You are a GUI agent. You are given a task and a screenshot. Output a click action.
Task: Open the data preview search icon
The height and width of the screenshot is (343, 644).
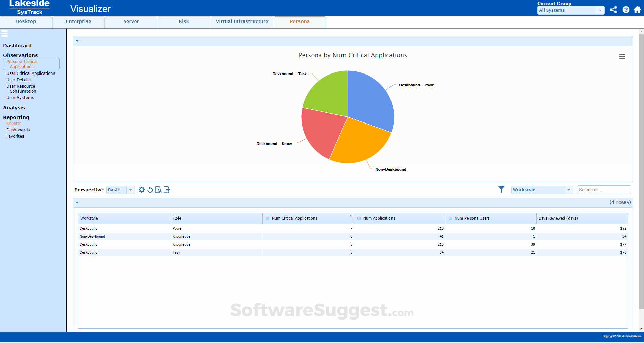[x=158, y=190]
